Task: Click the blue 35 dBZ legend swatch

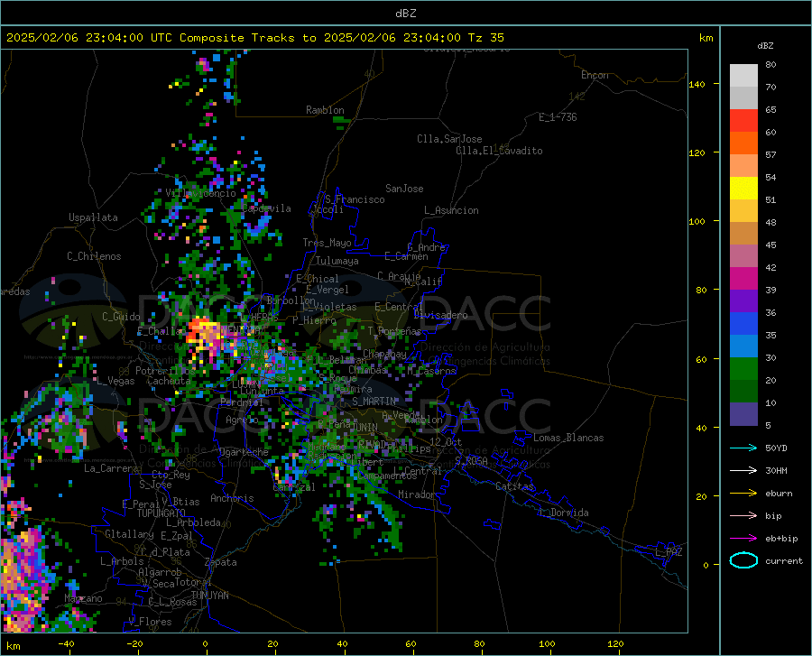Action: (743, 324)
